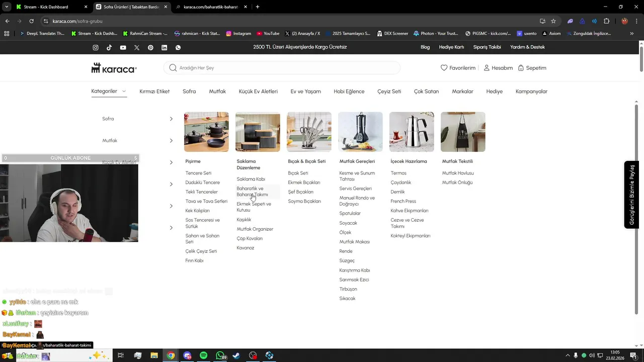644x362 pixels.
Task: Expand the Sofra category chevron
Action: click(x=171, y=119)
